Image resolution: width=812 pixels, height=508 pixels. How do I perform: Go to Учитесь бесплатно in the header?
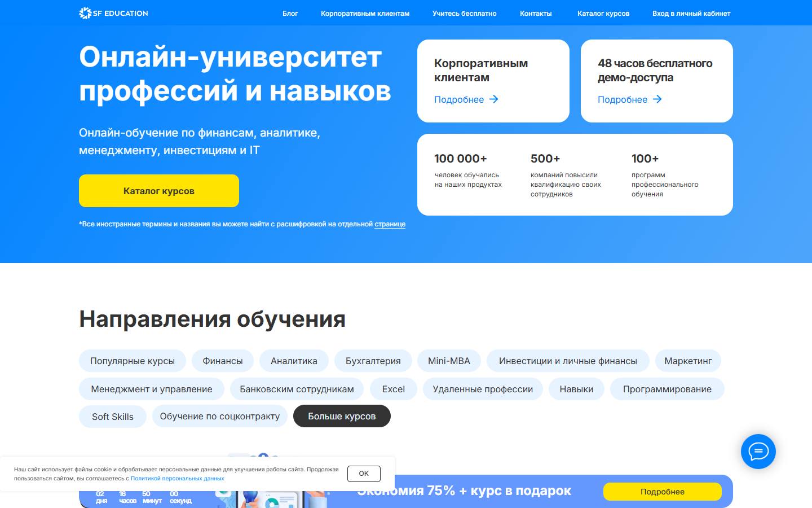(464, 14)
